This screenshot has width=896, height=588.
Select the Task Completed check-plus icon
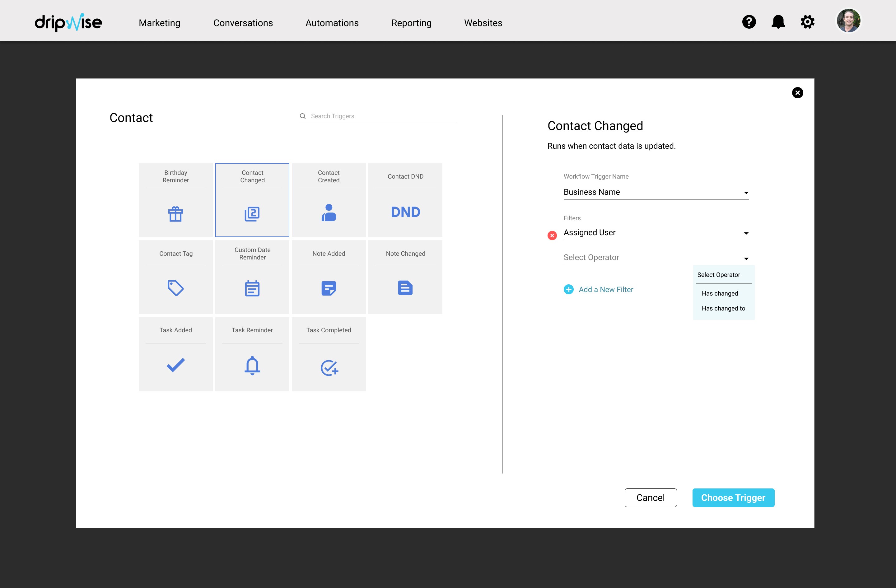[x=329, y=367]
